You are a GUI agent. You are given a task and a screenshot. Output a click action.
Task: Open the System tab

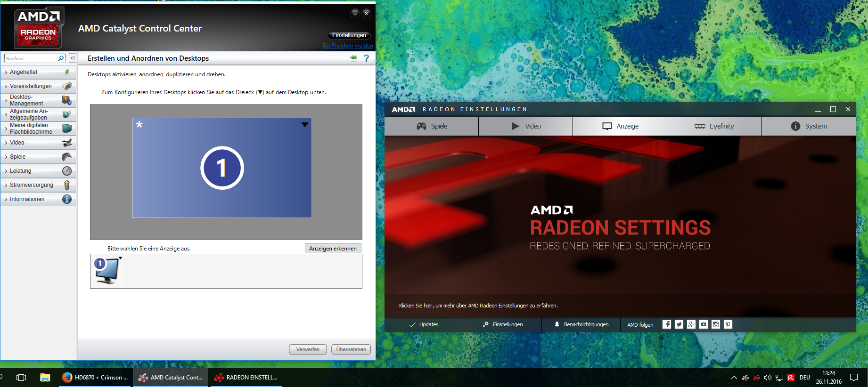(809, 126)
